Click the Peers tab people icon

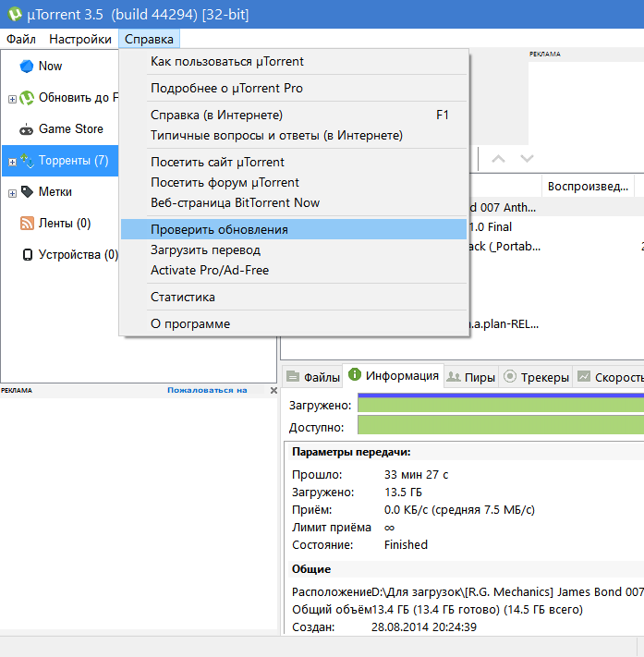pyautogui.click(x=454, y=377)
